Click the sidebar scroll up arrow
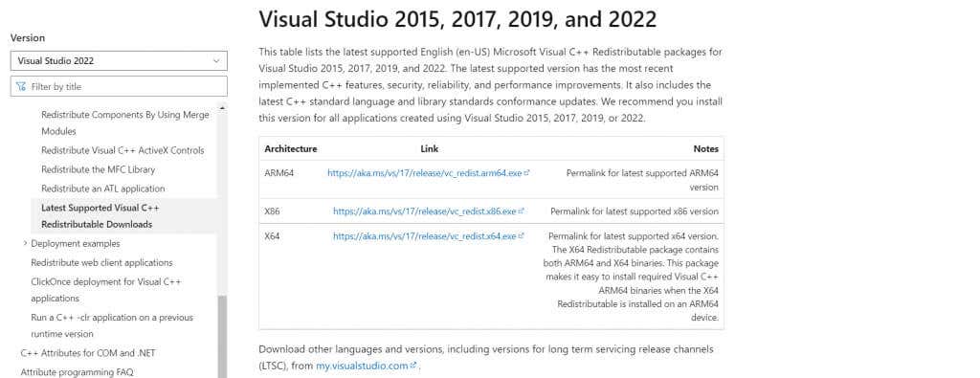The width and height of the screenshot is (980, 378). point(222,107)
